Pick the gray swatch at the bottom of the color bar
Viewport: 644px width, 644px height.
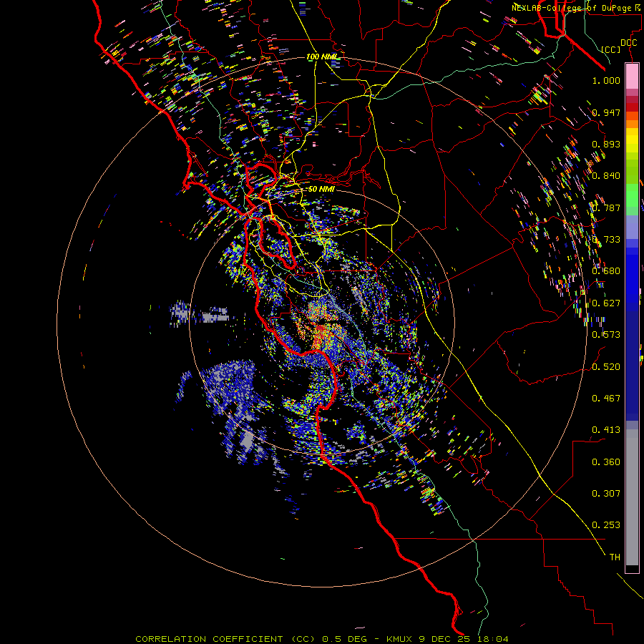pos(632,497)
